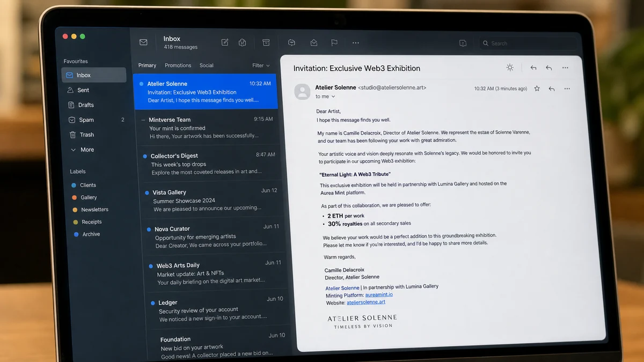The width and height of the screenshot is (644, 362).
Task: Click the '418 messages' count text
Action: tap(181, 47)
